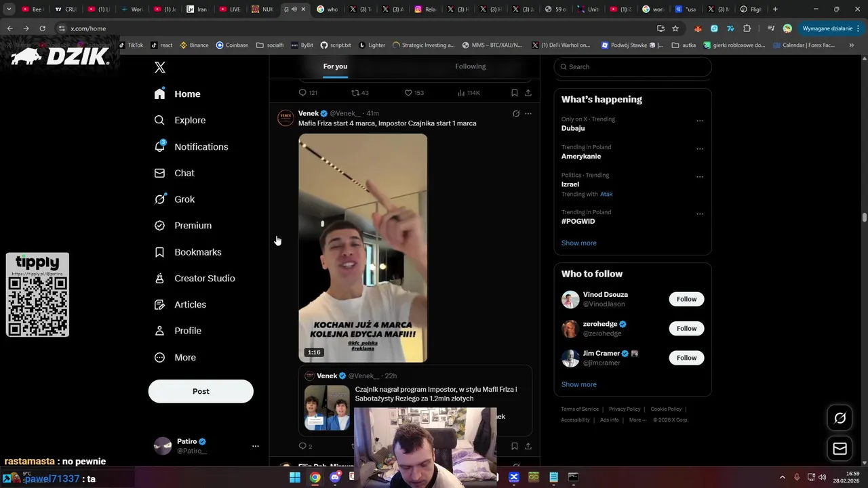Screen dimensions: 868x488
Task: Open the floating Messages button
Action: (x=840, y=449)
